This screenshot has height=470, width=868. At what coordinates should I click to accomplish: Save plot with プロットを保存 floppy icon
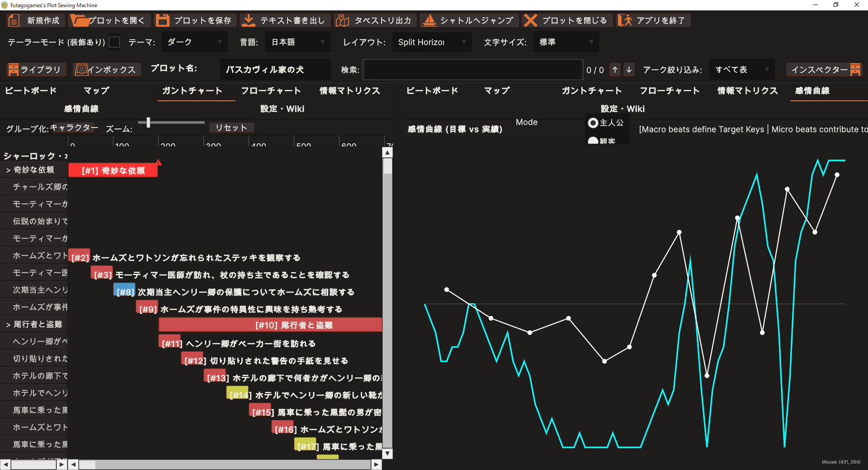(162, 20)
